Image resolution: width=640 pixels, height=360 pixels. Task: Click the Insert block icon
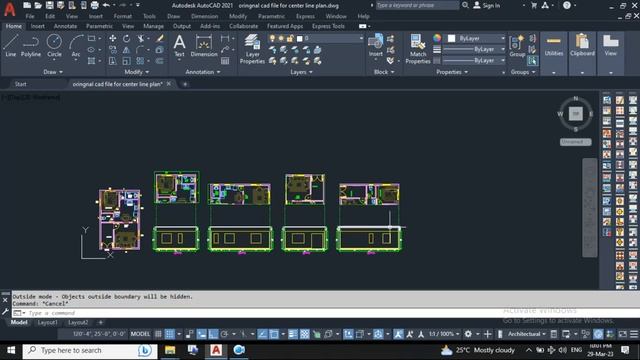375,45
